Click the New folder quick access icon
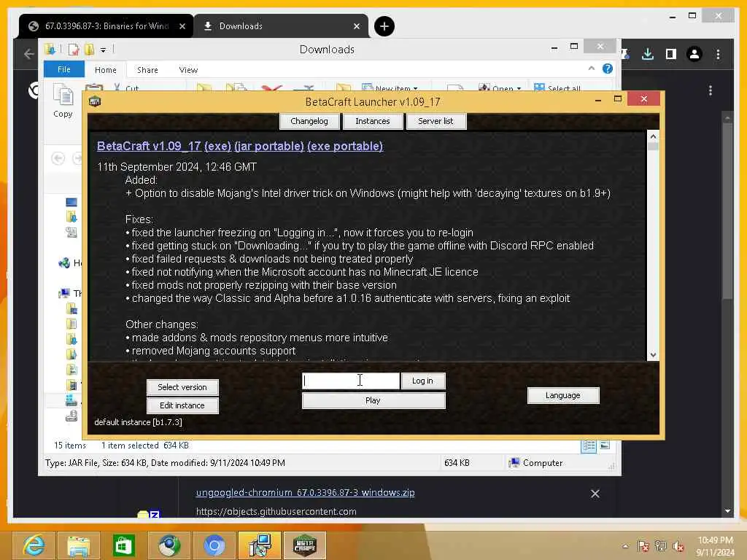Image resolution: width=747 pixels, height=560 pixels. click(89, 49)
